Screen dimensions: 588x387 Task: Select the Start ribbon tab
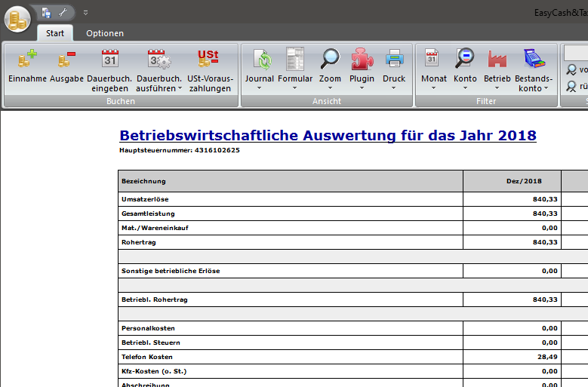pos(55,33)
